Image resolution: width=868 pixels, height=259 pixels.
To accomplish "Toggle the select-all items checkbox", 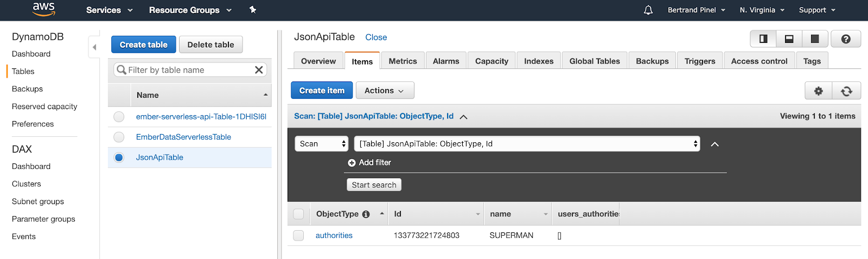I will click(298, 214).
